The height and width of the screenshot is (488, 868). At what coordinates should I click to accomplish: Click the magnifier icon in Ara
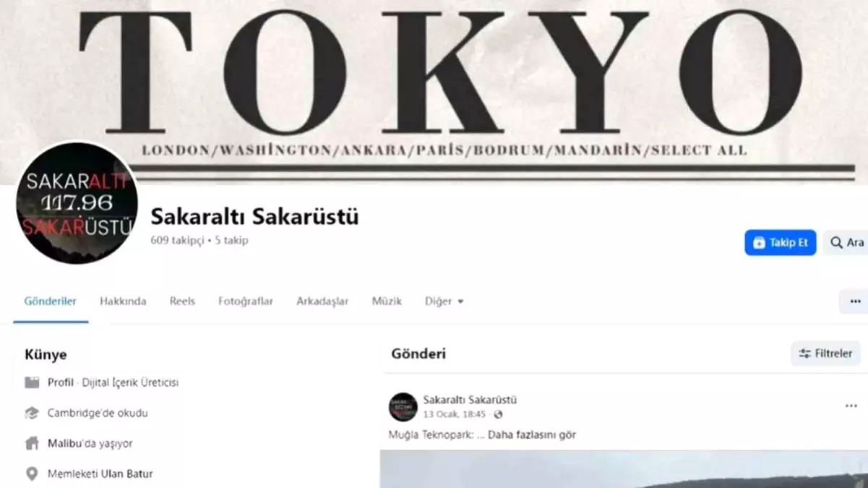point(836,242)
